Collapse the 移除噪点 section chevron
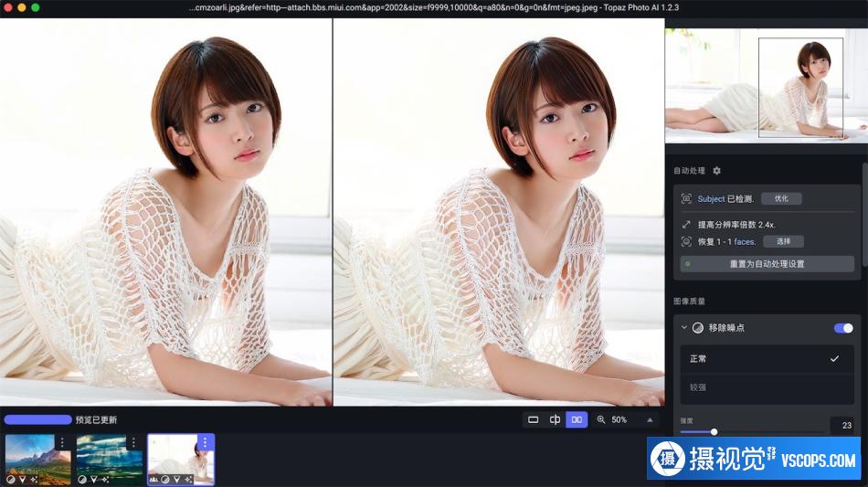The width and height of the screenshot is (868, 487). [x=684, y=328]
